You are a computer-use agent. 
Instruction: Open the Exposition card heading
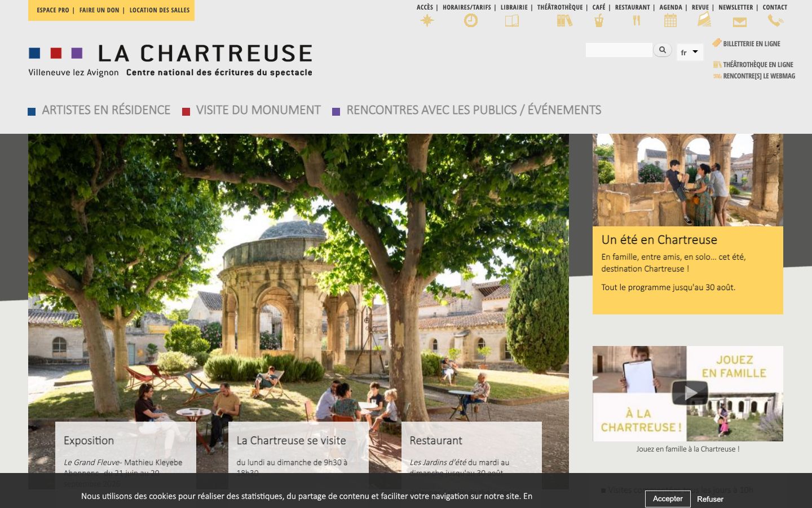pos(89,441)
